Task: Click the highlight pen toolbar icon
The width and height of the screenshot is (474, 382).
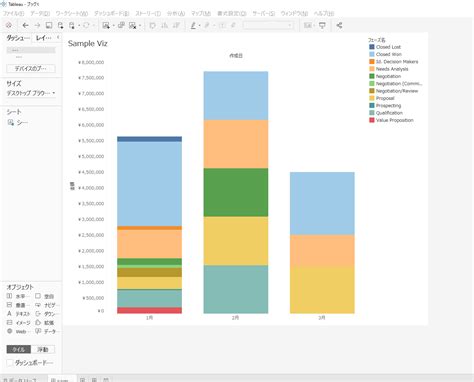Action: (193, 25)
